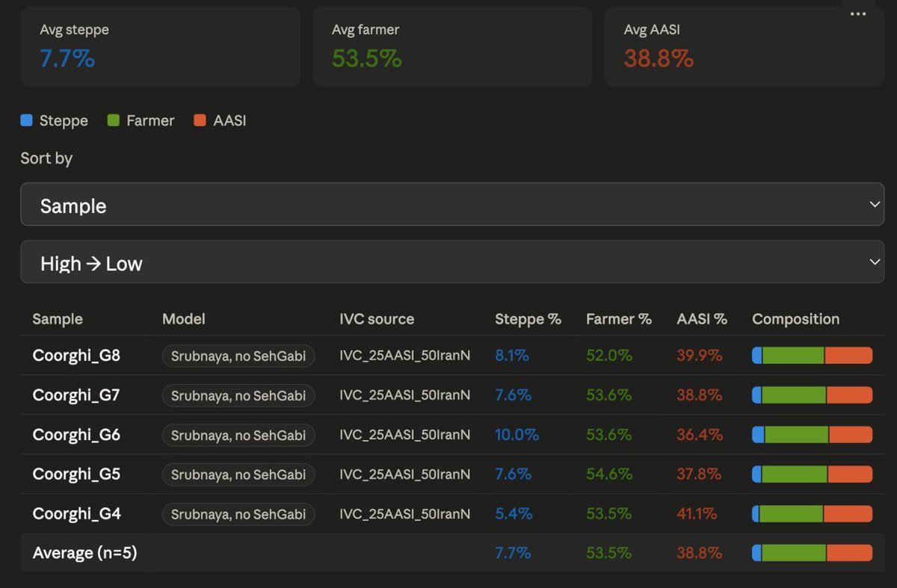897x588 pixels.
Task: Click IVC source cell for Coorghi_G4
Action: (x=405, y=514)
